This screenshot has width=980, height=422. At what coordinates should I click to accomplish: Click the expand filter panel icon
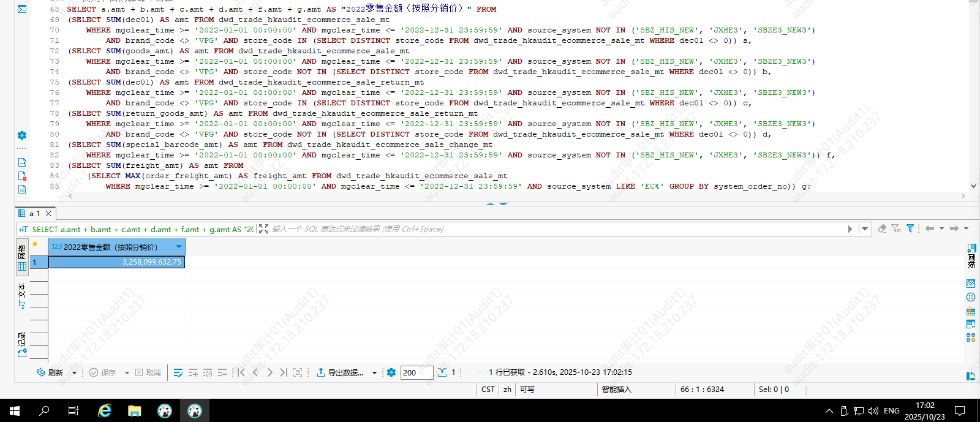tap(263, 228)
